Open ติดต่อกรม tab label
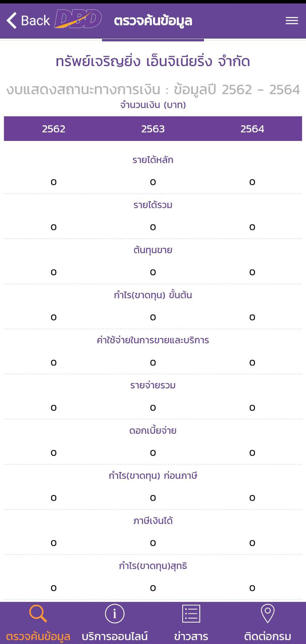The width and height of the screenshot is (306, 644). pos(267,636)
